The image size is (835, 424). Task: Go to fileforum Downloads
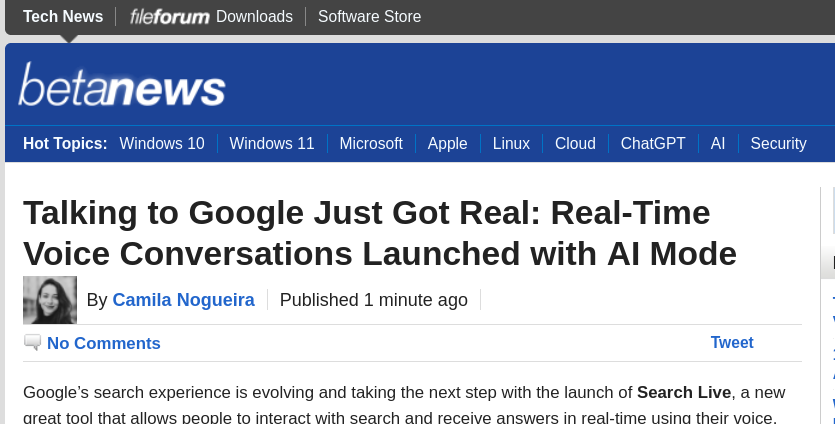(211, 17)
